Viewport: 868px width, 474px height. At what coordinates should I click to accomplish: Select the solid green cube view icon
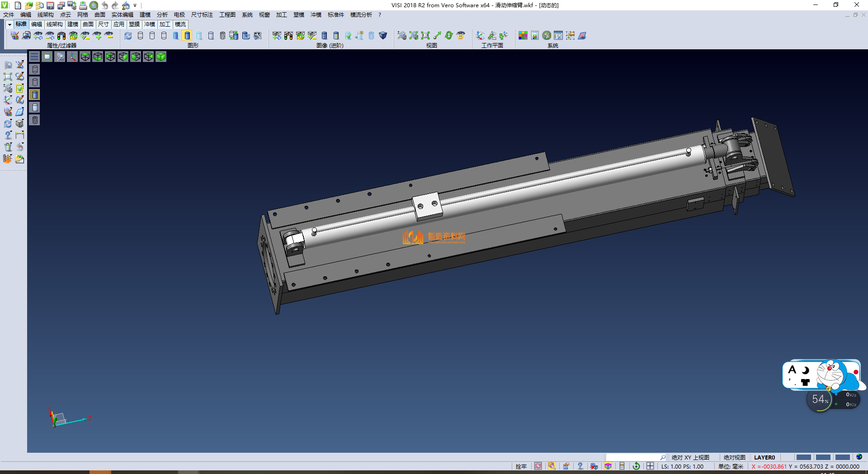click(161, 57)
